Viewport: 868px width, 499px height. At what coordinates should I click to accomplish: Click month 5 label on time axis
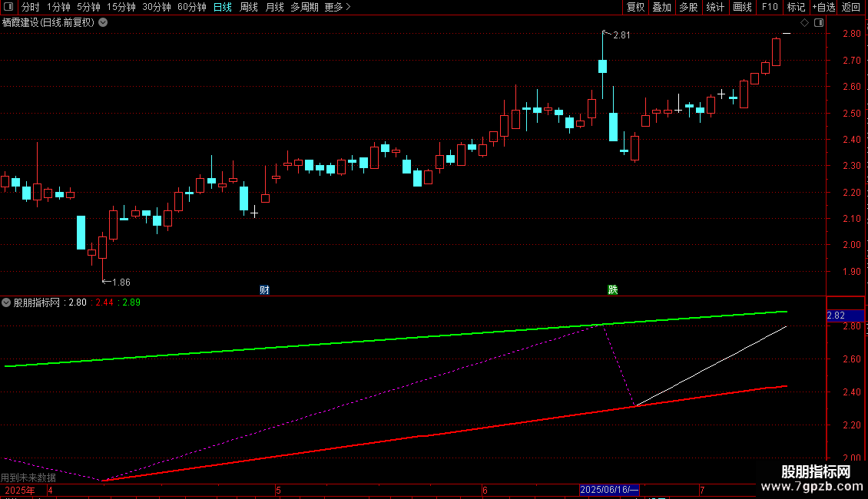point(278,490)
